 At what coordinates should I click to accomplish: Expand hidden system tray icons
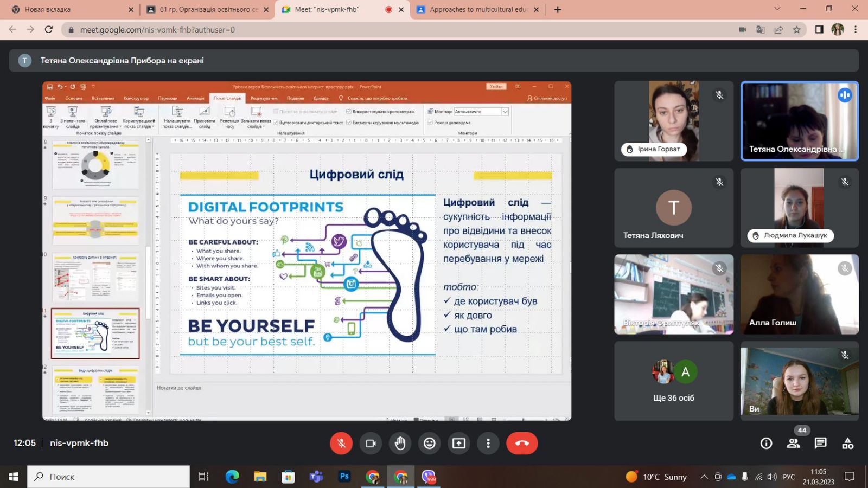click(x=704, y=477)
